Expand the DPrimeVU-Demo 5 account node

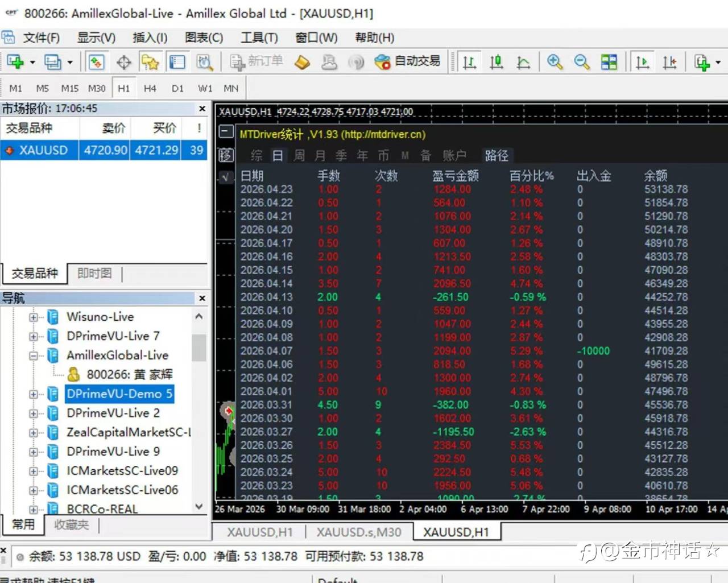33,394
